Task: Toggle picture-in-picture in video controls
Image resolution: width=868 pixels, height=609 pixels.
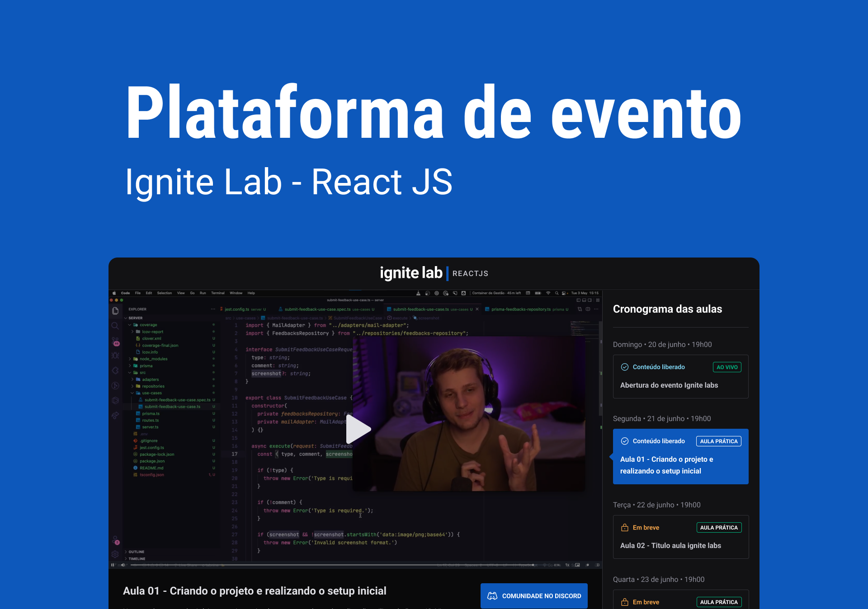Action: pos(577,565)
